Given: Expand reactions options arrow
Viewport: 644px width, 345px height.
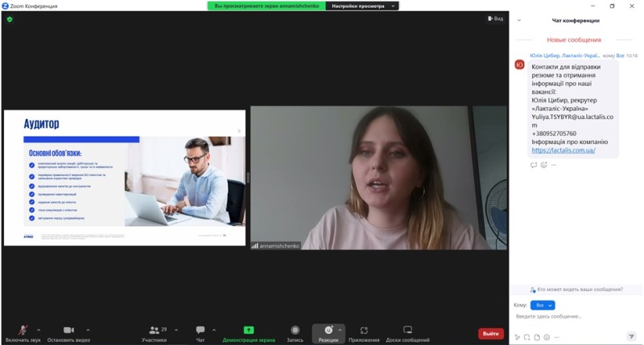Looking at the screenshot, I should 340,330.
